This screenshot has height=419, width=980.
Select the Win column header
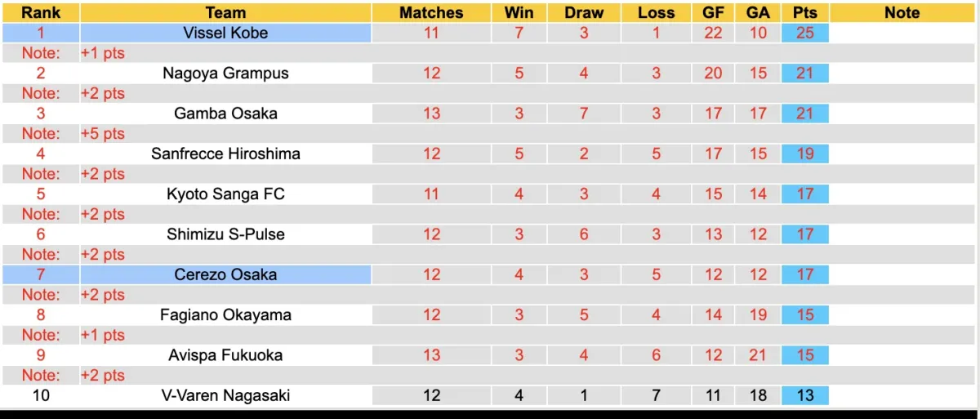click(x=519, y=12)
